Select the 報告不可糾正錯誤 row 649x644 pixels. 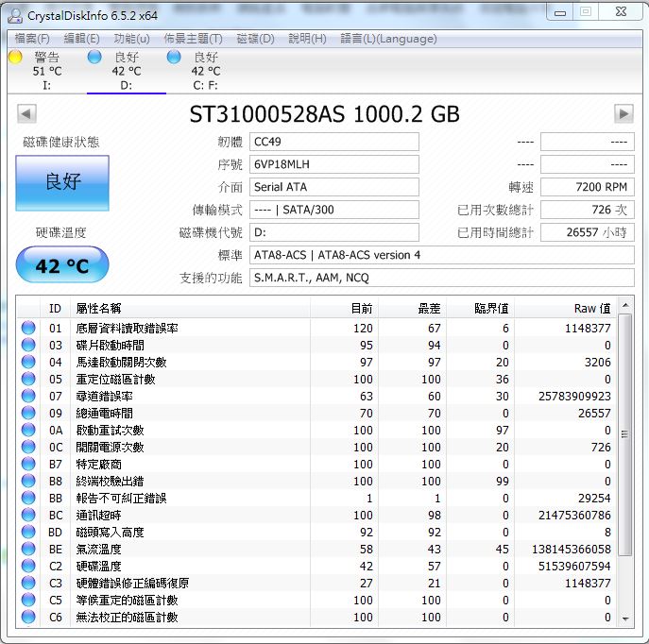[316, 498]
